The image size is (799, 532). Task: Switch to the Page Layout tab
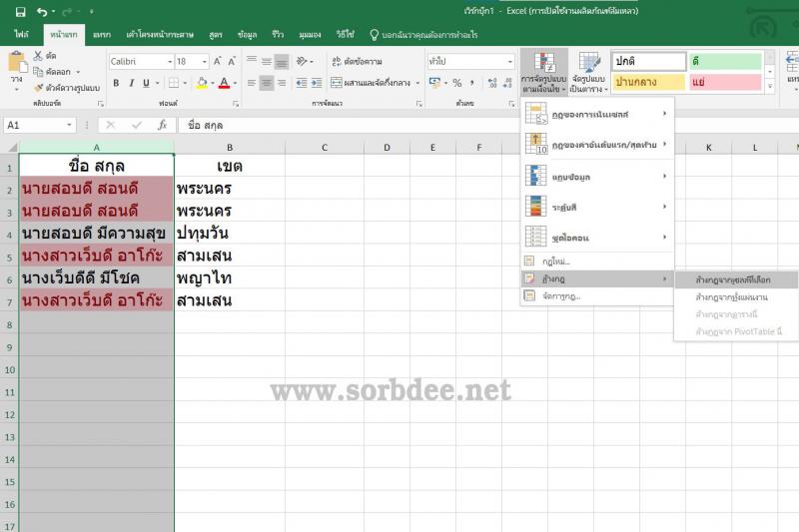tap(160, 35)
